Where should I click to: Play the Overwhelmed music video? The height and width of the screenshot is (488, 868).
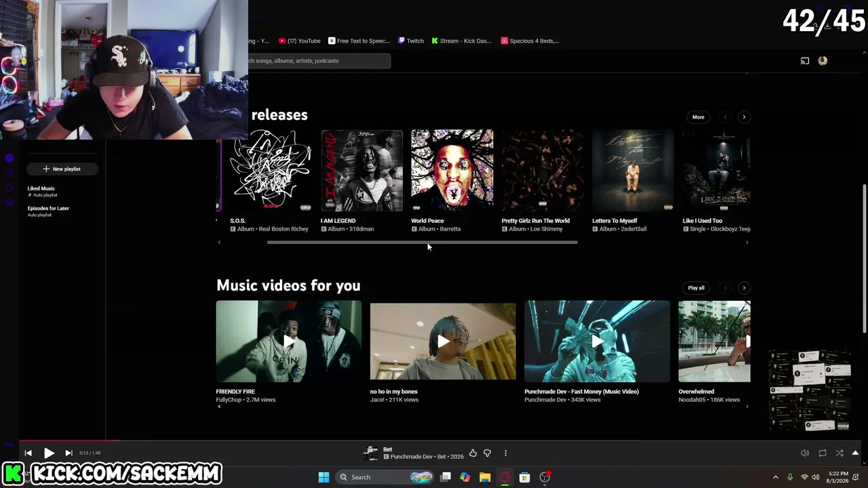tap(715, 342)
